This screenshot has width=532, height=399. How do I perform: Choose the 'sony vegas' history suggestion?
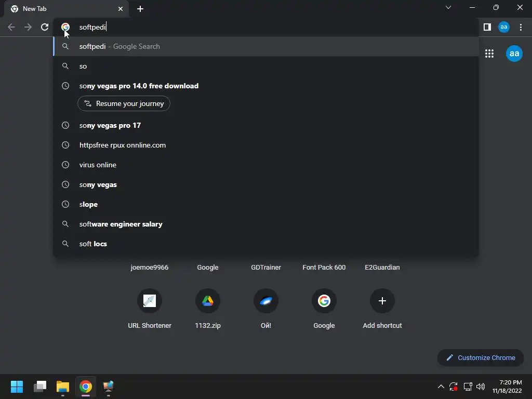pos(266,184)
